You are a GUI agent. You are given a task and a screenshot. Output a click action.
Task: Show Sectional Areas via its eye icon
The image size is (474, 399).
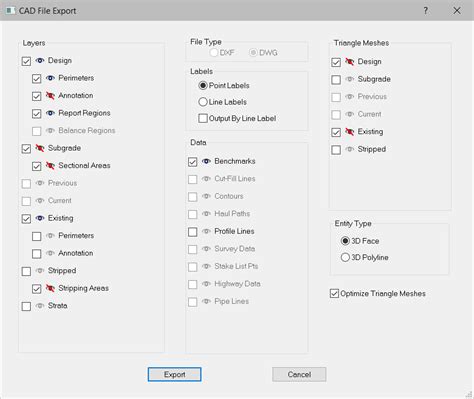click(50, 166)
